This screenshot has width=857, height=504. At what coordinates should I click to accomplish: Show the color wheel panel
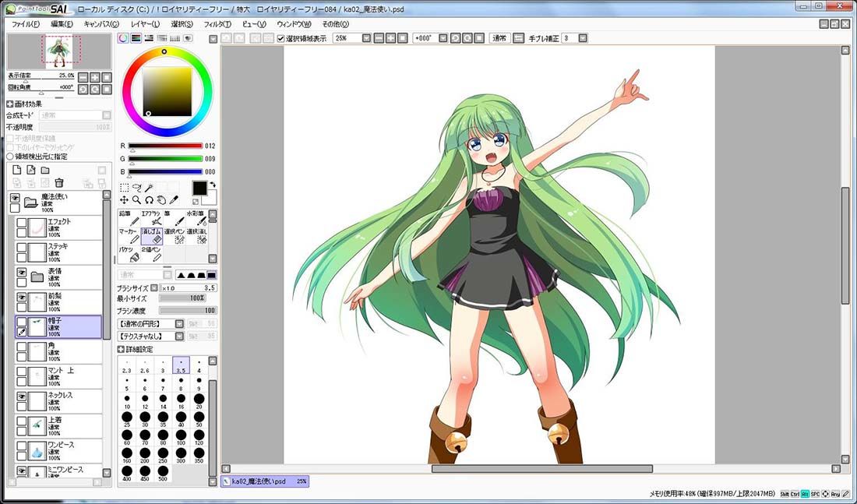124,38
